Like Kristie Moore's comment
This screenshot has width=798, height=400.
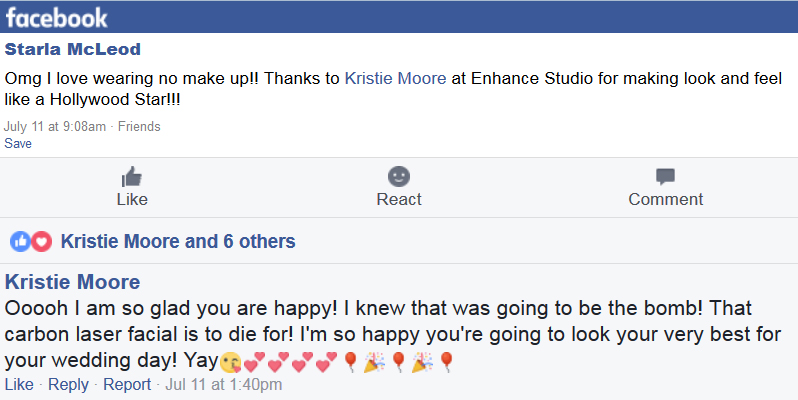click(19, 384)
